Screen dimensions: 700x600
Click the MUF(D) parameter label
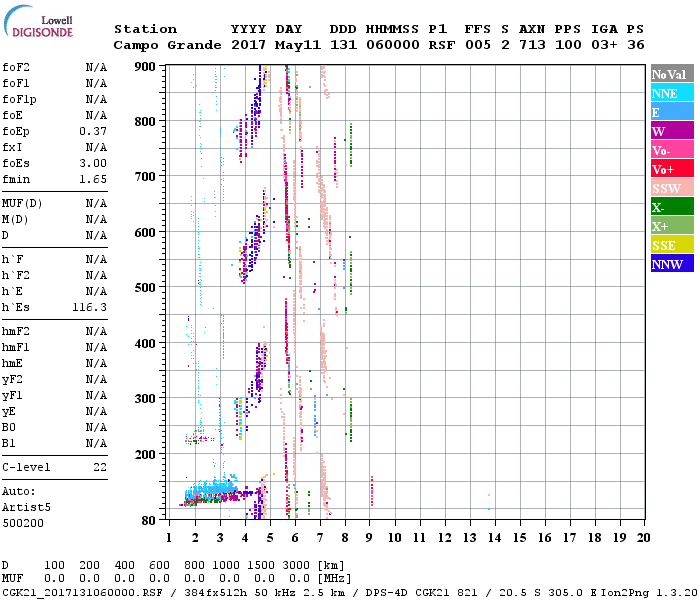click(22, 204)
